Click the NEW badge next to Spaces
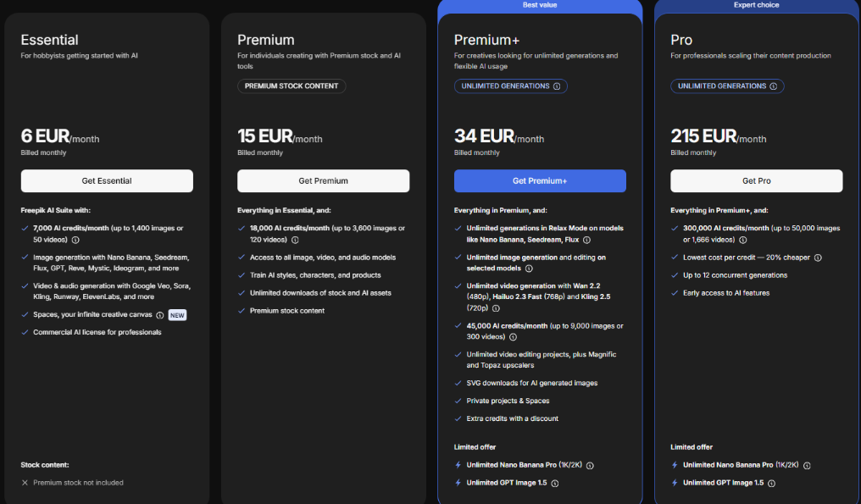861x504 pixels. coord(176,315)
